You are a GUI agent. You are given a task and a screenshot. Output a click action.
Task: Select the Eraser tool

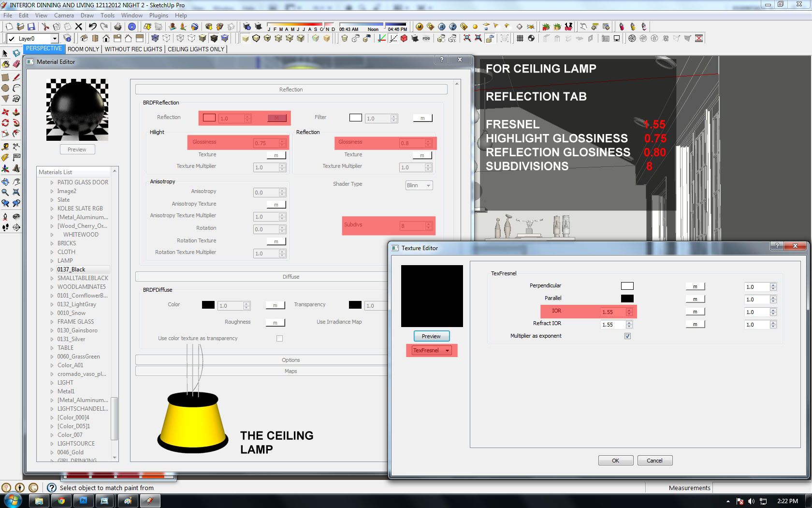pyautogui.click(x=16, y=63)
